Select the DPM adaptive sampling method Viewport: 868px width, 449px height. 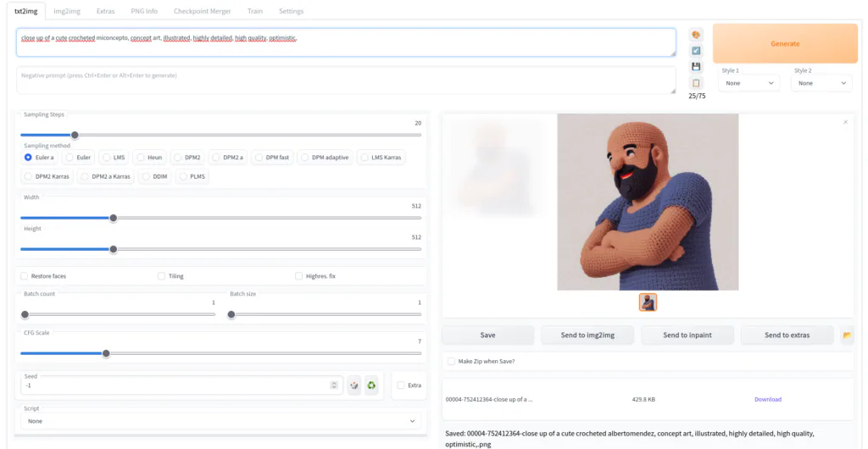[325, 158]
